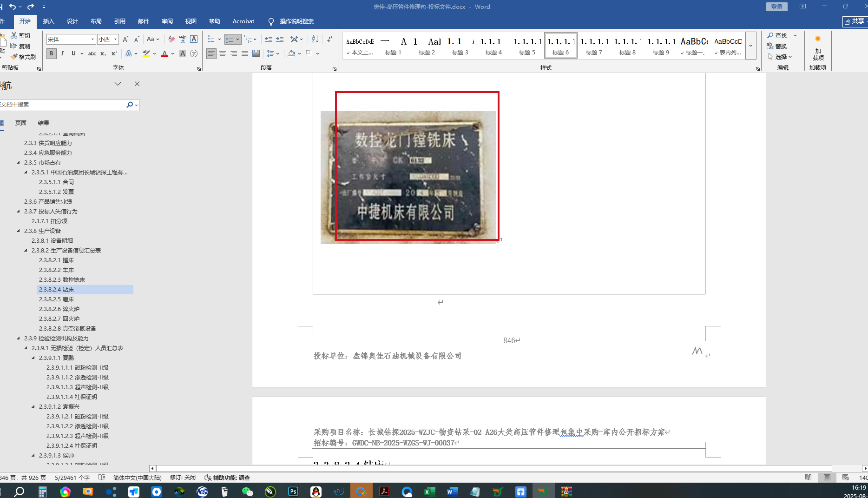Open the line spacing dropdown
Screen dimensions: 868x498
[x=273, y=53]
